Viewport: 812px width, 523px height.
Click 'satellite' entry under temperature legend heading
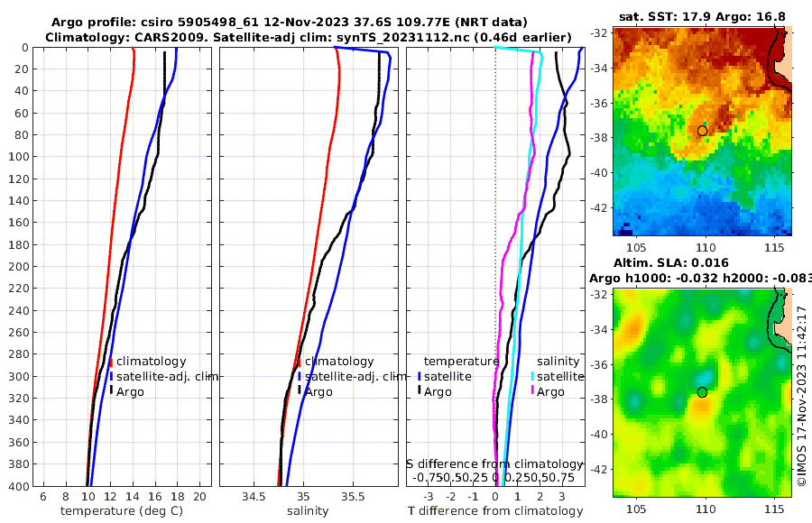448,376
